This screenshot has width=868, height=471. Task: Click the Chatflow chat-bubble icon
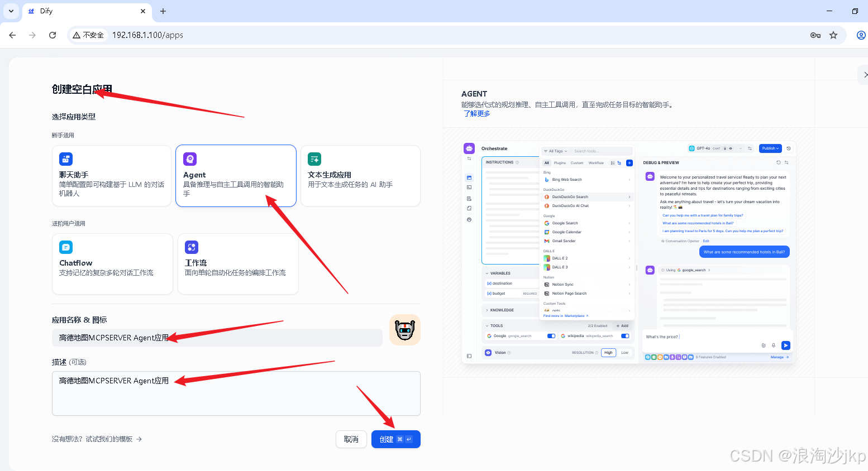click(66, 247)
